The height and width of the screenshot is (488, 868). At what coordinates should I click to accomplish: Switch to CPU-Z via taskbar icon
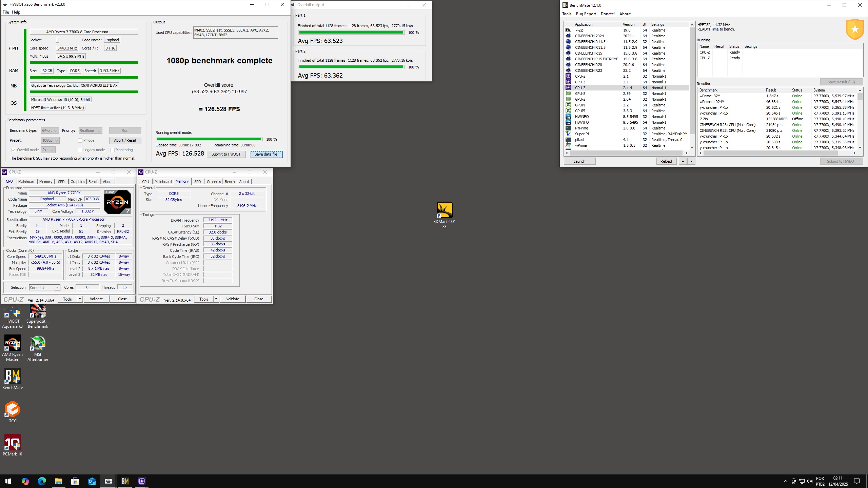(x=142, y=481)
